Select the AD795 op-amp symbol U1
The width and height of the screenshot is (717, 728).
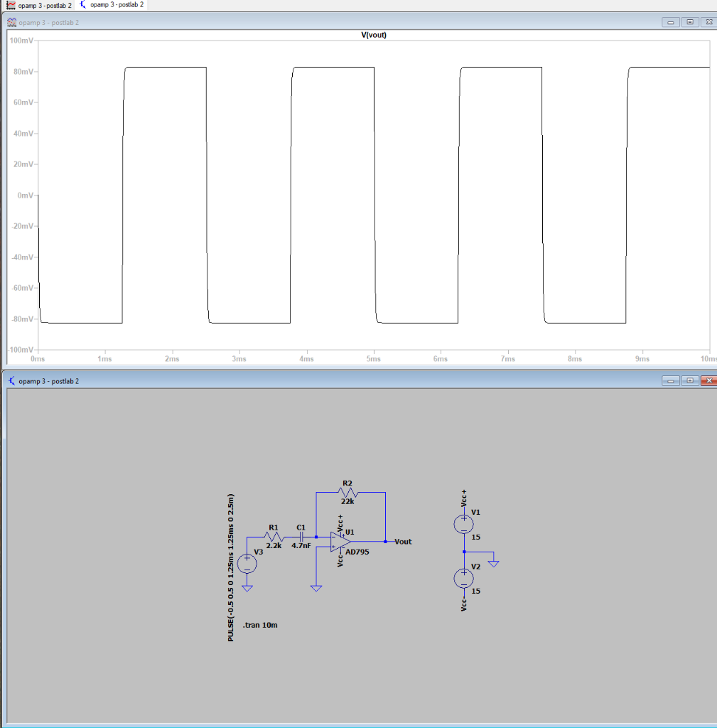click(339, 541)
